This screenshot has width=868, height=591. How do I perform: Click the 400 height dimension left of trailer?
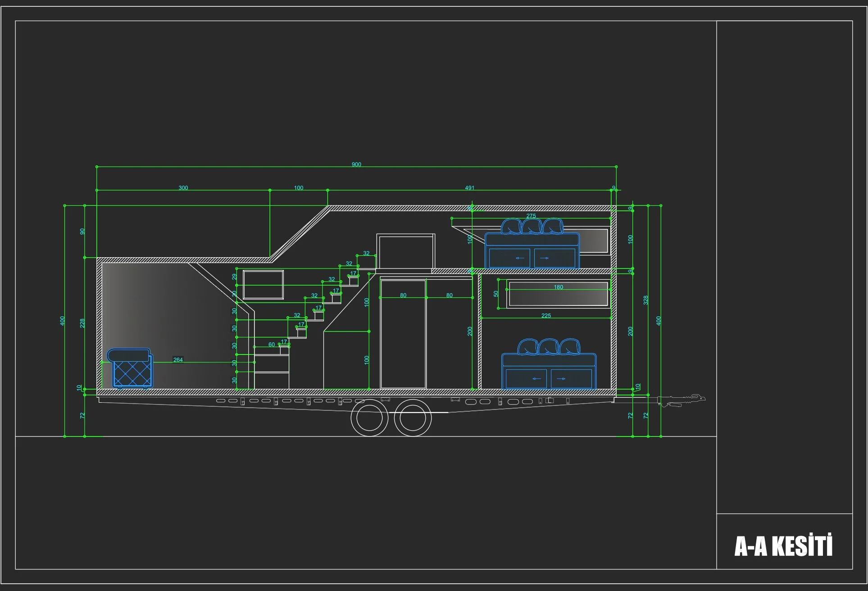click(63, 321)
